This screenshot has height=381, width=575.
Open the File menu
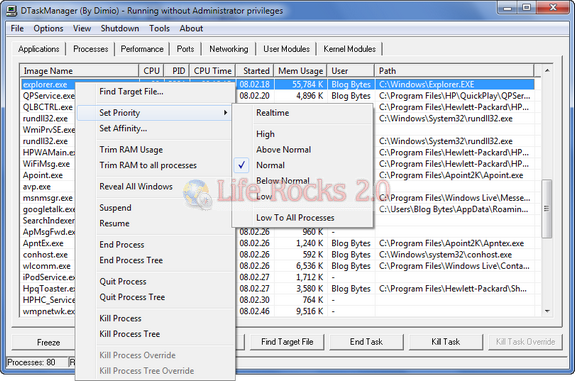click(x=17, y=29)
